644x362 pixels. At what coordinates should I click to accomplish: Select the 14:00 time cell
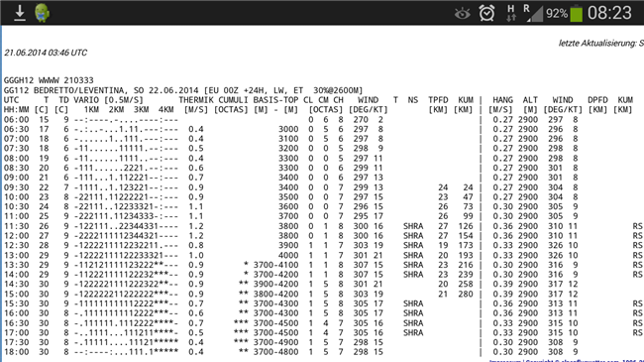tap(17, 275)
